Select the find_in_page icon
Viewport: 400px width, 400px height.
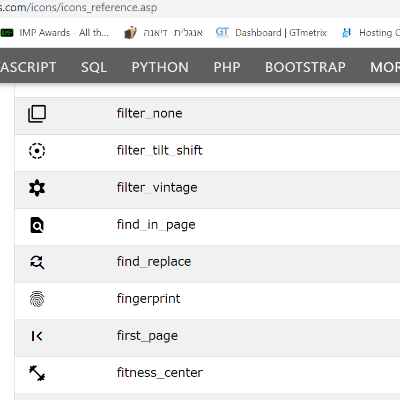pos(37,225)
